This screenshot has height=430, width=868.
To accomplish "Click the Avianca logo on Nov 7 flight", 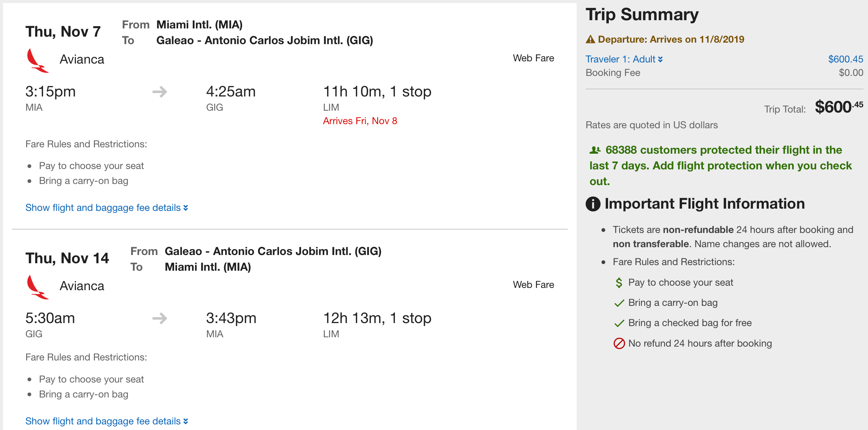I will 37,60.
